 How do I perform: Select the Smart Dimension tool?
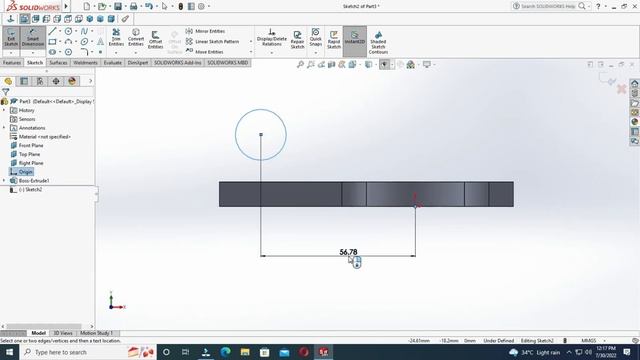point(33,37)
